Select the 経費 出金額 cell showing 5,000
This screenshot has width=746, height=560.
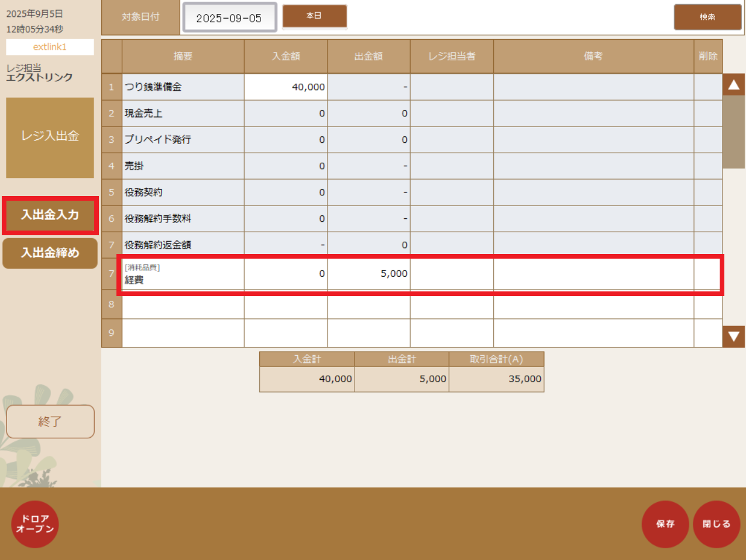[x=369, y=274]
